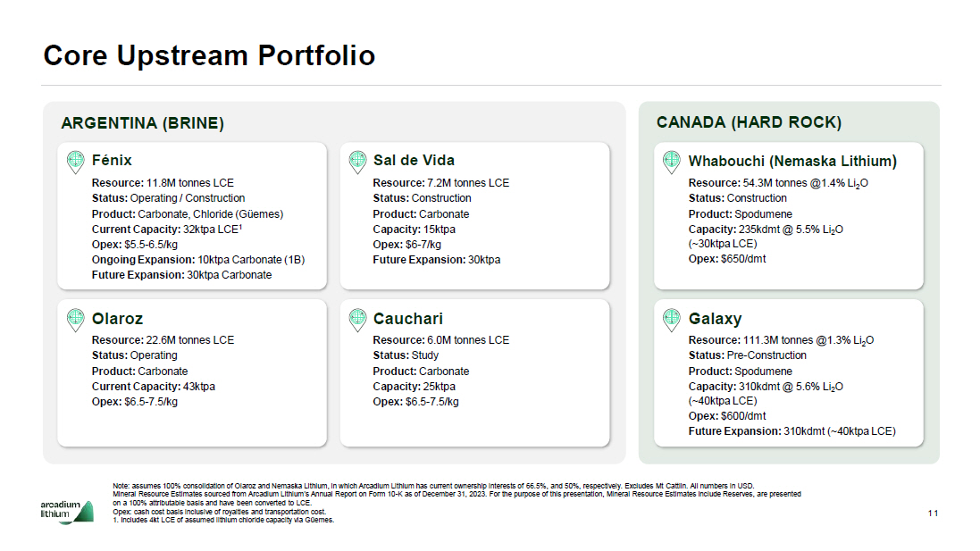Click the Galaxy Status: Pre-Construction line
This screenshot has height=551, width=980.
747,355
